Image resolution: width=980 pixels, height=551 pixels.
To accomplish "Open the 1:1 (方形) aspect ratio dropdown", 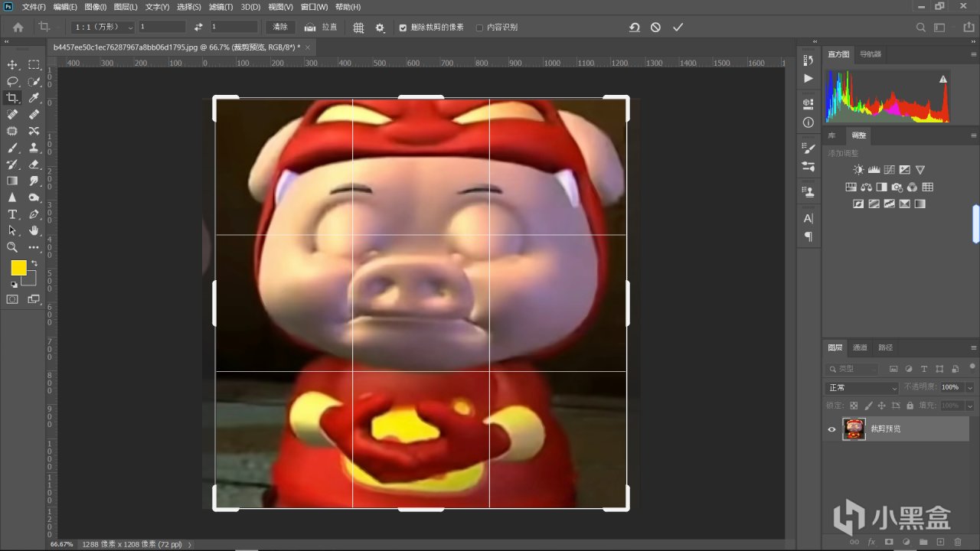I will click(103, 27).
